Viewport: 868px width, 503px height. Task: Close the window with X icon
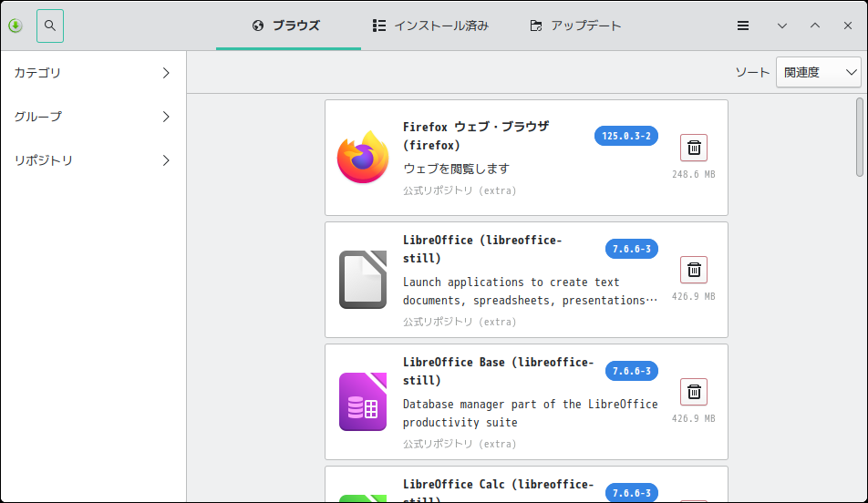tap(848, 26)
